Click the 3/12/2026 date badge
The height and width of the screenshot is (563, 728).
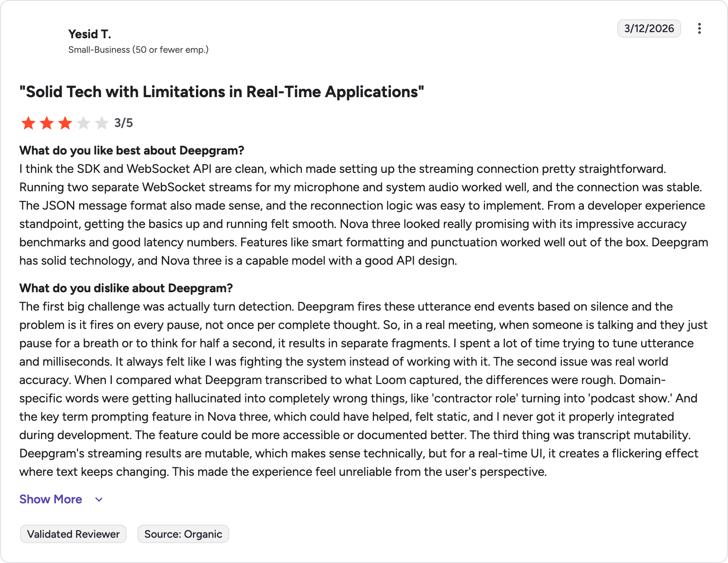(649, 28)
